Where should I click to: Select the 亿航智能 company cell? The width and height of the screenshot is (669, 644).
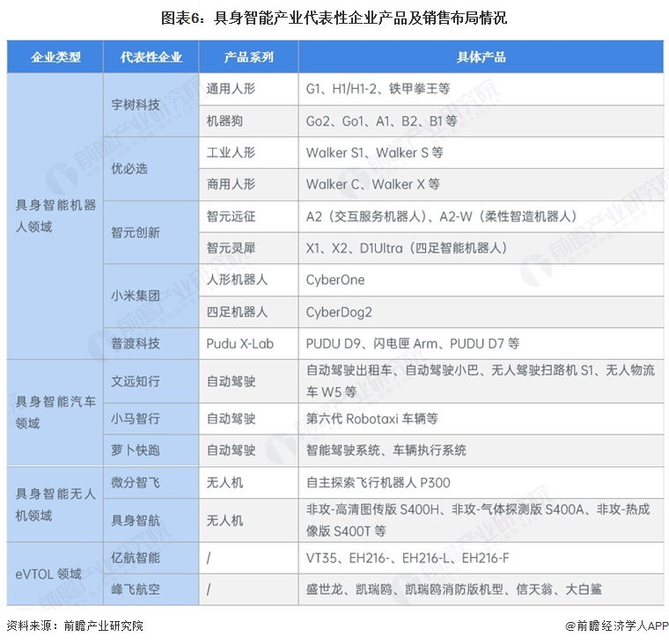[x=151, y=558]
